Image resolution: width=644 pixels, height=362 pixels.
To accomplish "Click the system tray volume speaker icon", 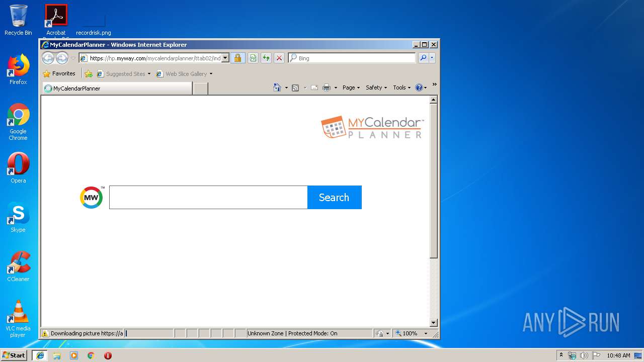I will (x=584, y=355).
